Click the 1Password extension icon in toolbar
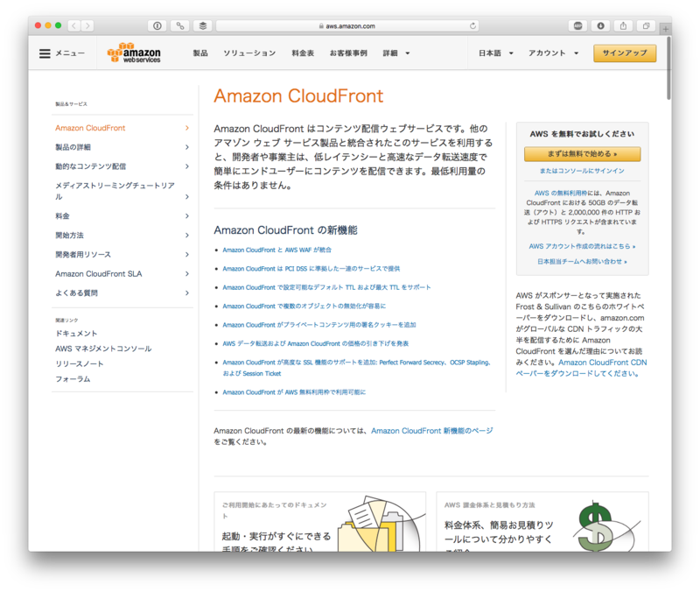The width and height of the screenshot is (700, 592). point(157,26)
